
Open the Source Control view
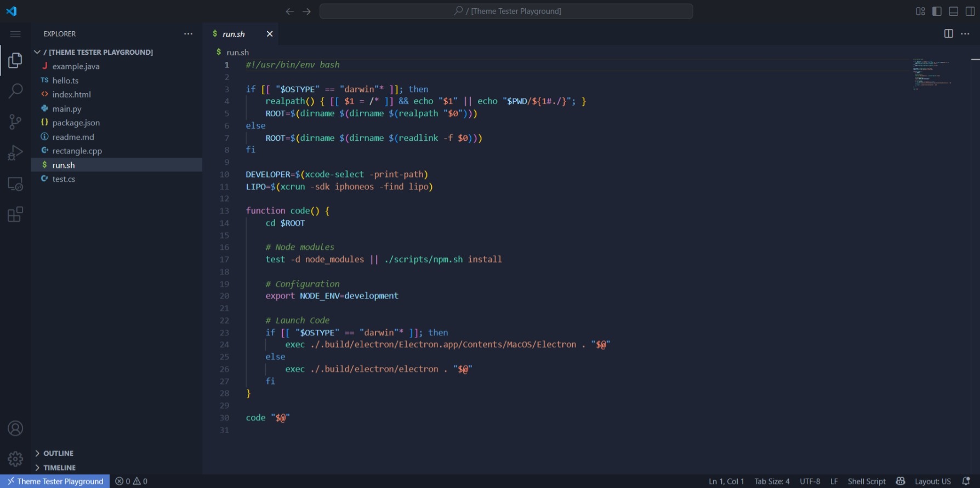[x=15, y=122]
